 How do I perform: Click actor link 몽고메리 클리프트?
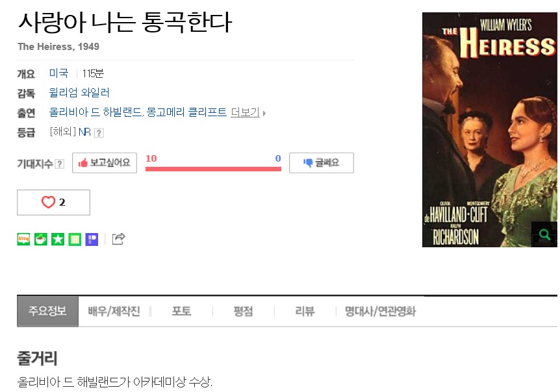point(186,112)
